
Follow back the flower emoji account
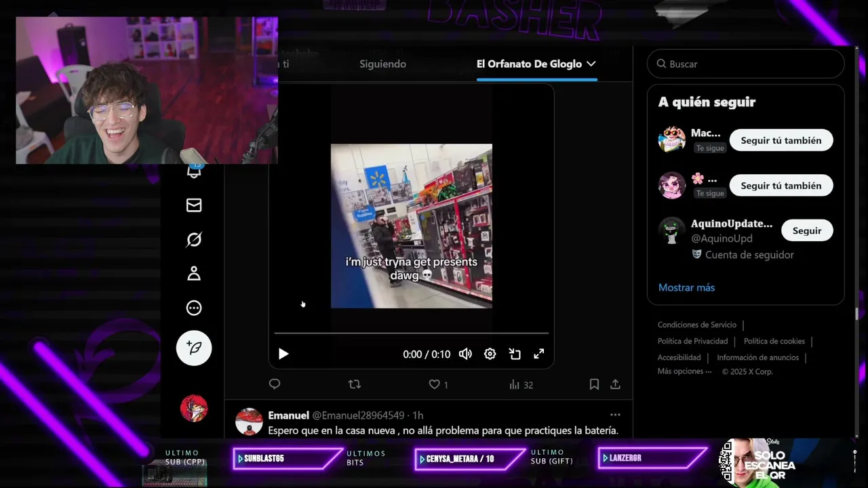[781, 186]
